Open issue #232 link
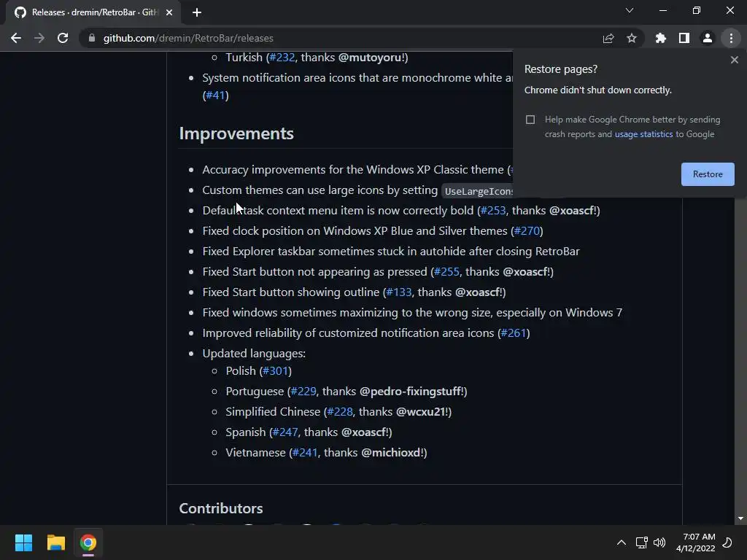Image resolution: width=747 pixels, height=560 pixels. (282, 58)
